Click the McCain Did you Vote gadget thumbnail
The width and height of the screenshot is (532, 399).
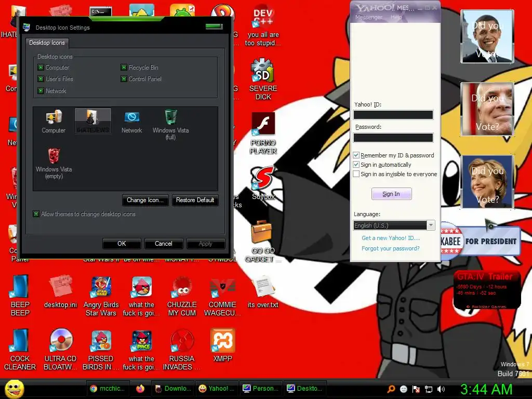click(x=487, y=109)
